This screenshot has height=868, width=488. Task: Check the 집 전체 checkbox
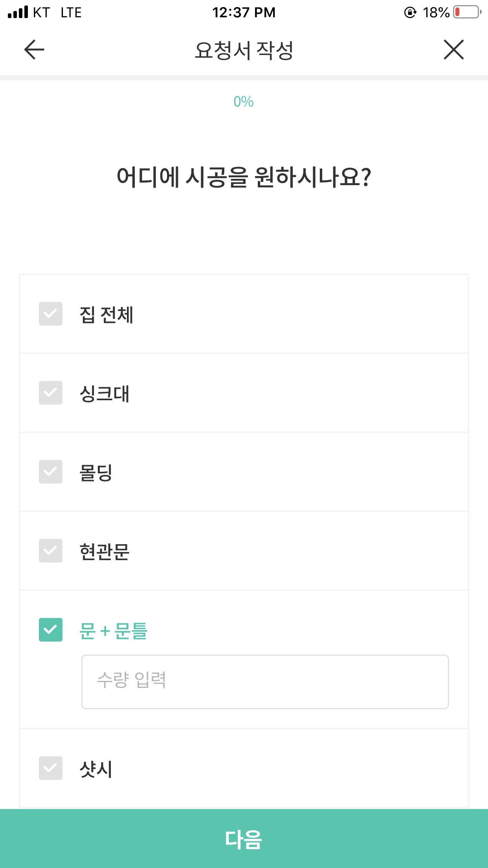pyautogui.click(x=51, y=314)
